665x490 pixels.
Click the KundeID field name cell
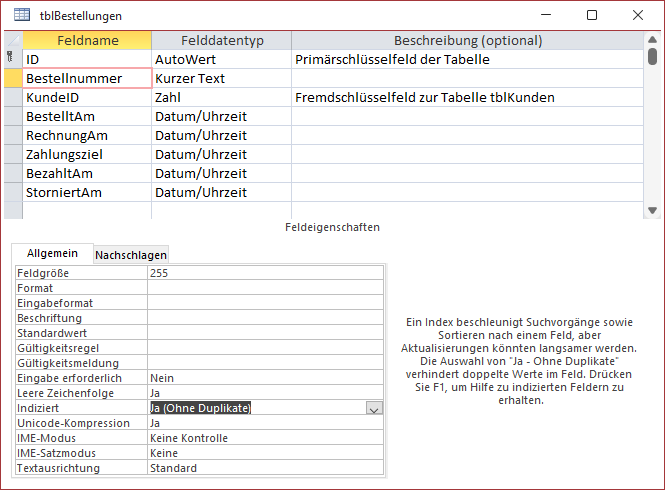87,98
